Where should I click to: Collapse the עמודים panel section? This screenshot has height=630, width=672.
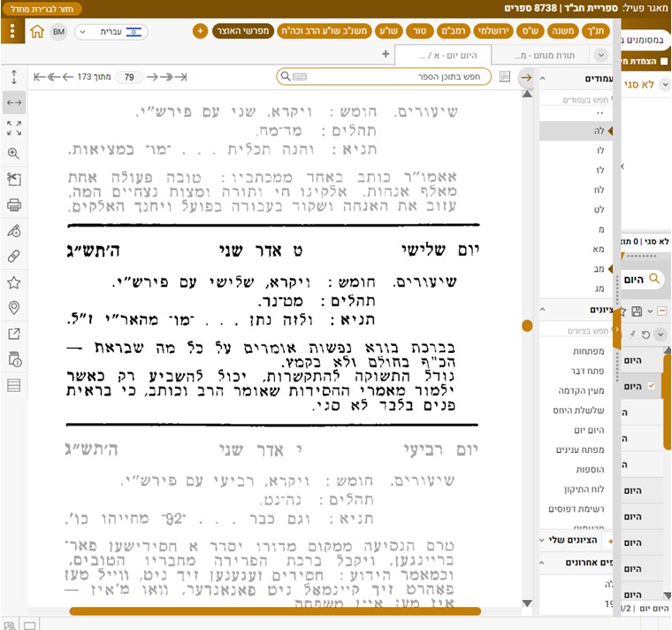pyautogui.click(x=543, y=79)
